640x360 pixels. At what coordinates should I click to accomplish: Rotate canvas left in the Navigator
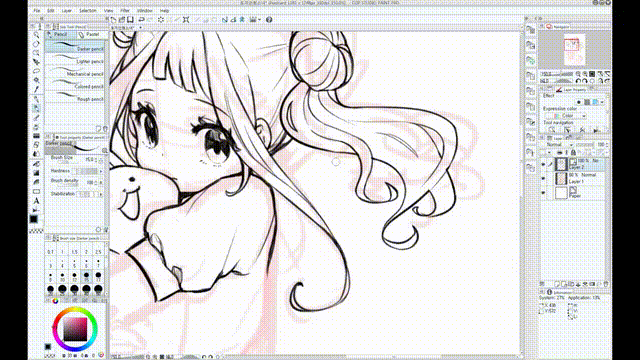(578, 81)
